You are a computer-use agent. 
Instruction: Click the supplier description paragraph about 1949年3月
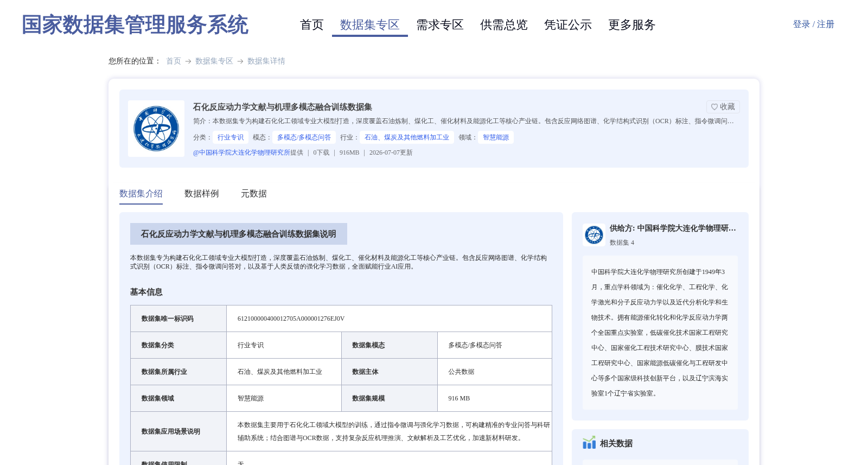coord(660,333)
